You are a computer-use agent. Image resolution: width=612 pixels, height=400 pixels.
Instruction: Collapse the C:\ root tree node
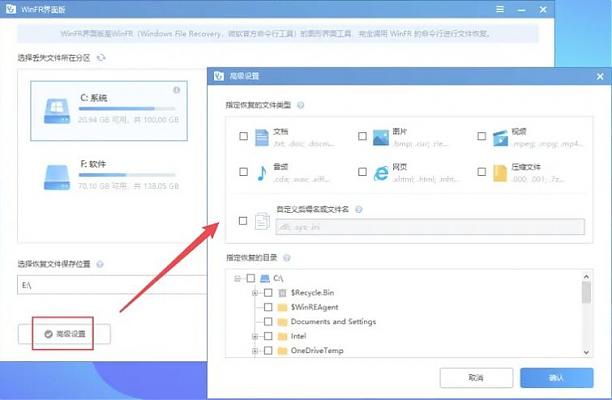[235, 277]
